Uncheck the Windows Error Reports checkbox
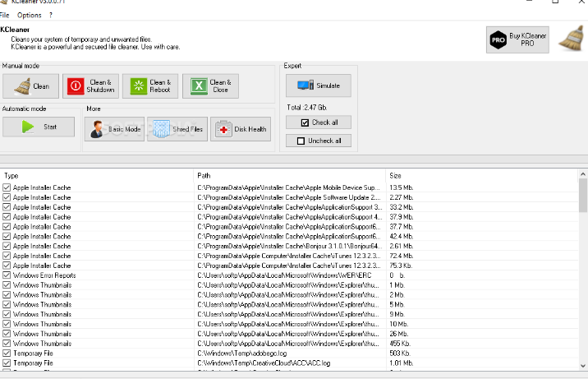This screenshot has width=588, height=379. click(7, 275)
